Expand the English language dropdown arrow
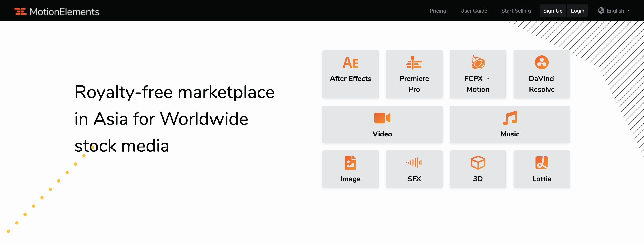This screenshot has height=243, width=644. pyautogui.click(x=629, y=11)
